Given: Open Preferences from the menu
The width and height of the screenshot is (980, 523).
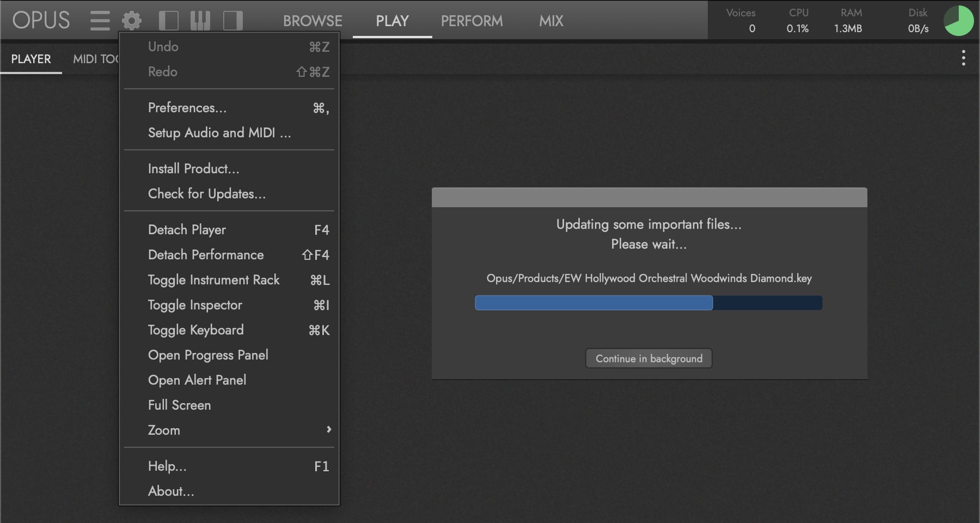Looking at the screenshot, I should [229, 108].
